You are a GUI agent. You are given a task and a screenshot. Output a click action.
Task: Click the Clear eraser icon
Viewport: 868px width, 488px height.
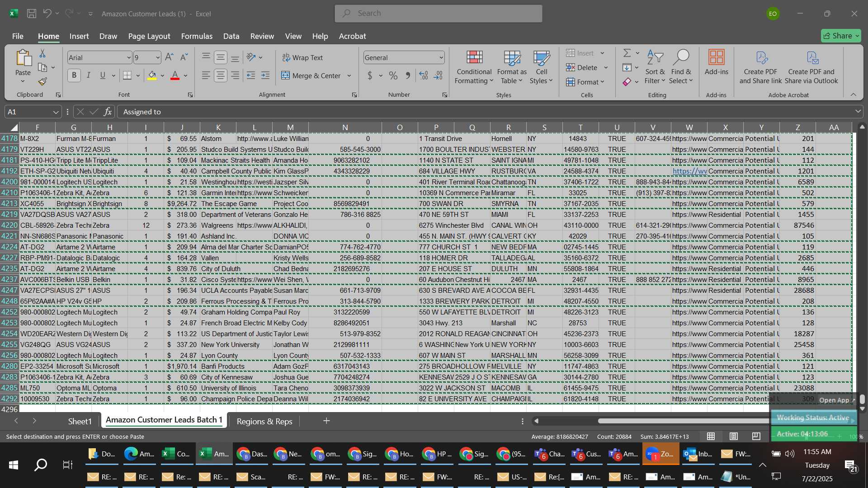[627, 82]
